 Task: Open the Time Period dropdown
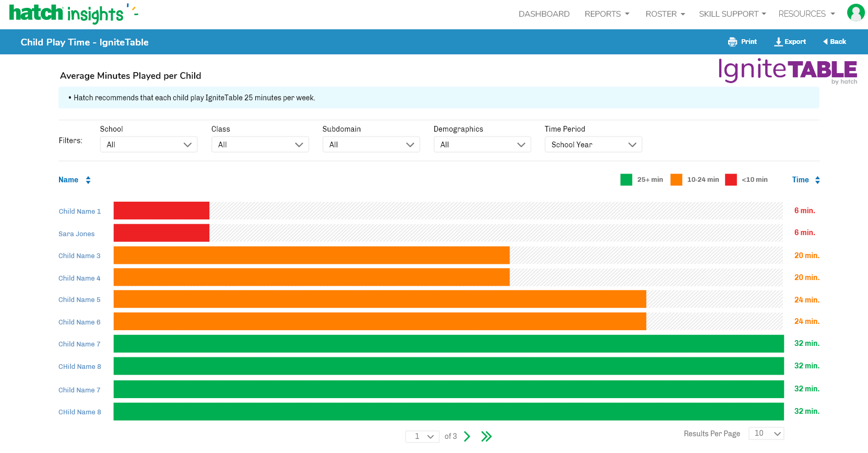coord(593,145)
